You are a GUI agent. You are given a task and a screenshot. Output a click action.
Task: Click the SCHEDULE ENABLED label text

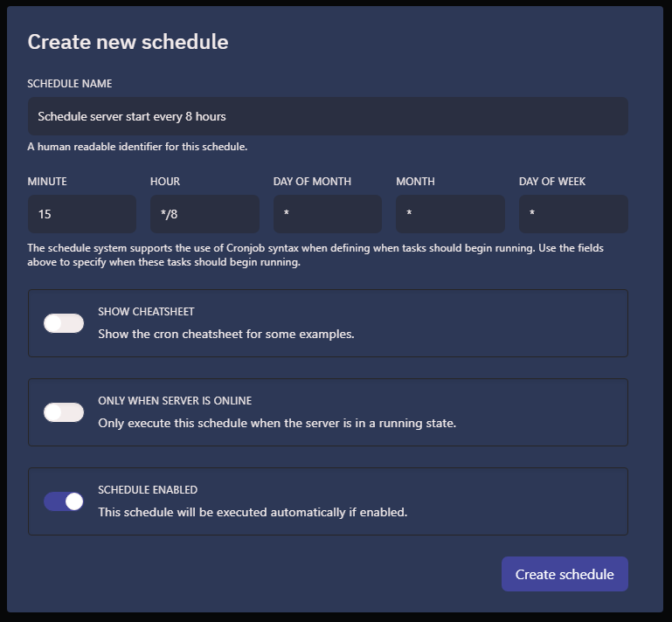[148, 490]
